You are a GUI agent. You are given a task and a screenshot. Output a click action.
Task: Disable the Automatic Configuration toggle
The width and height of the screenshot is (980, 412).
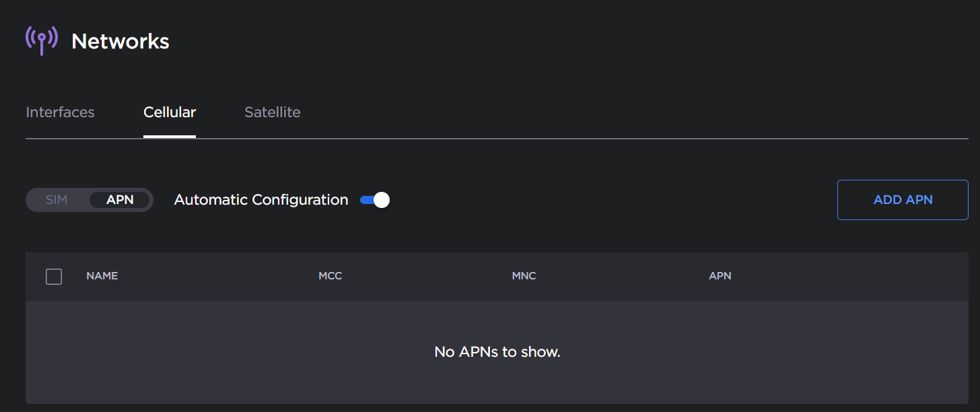[x=374, y=199]
